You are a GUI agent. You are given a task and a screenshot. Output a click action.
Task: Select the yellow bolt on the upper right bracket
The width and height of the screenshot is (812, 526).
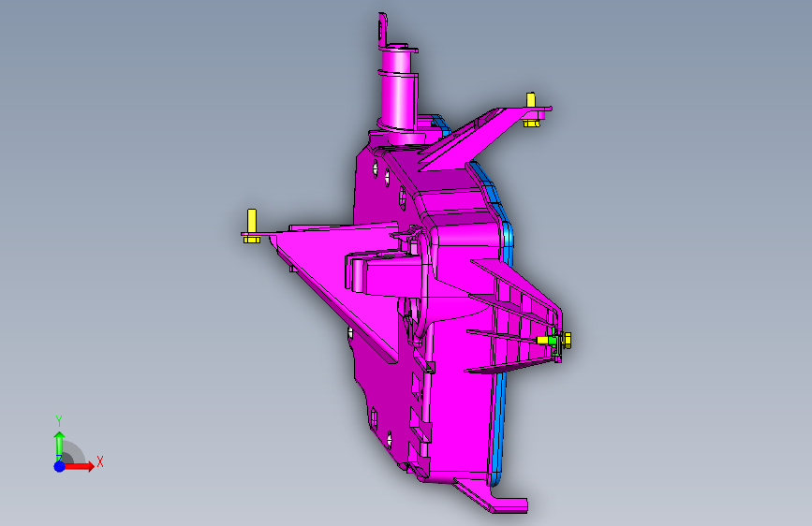click(x=531, y=110)
